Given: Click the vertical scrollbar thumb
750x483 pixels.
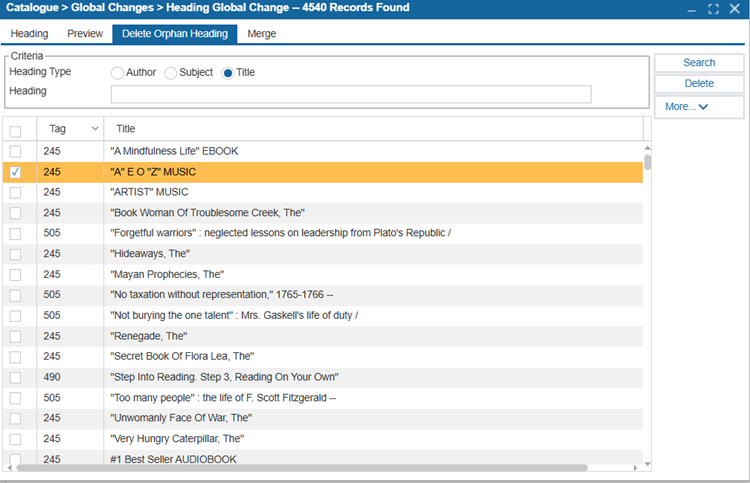Looking at the screenshot, I should tap(647, 162).
